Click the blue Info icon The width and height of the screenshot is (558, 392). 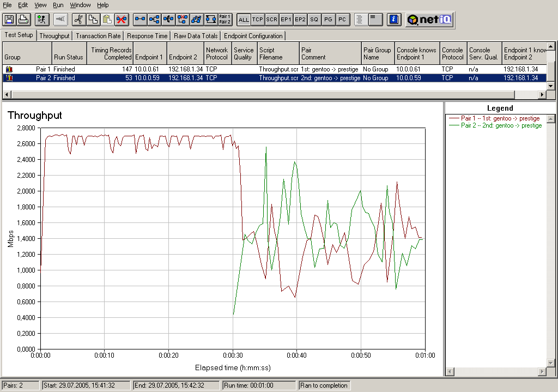[394, 20]
